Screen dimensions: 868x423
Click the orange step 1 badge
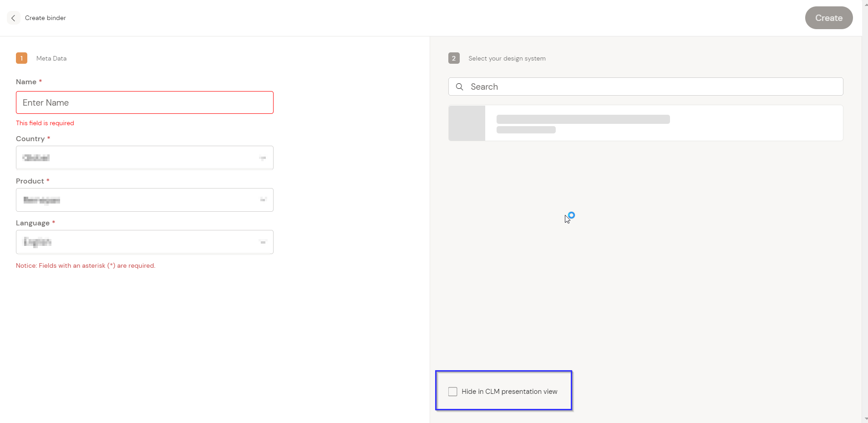click(x=21, y=58)
